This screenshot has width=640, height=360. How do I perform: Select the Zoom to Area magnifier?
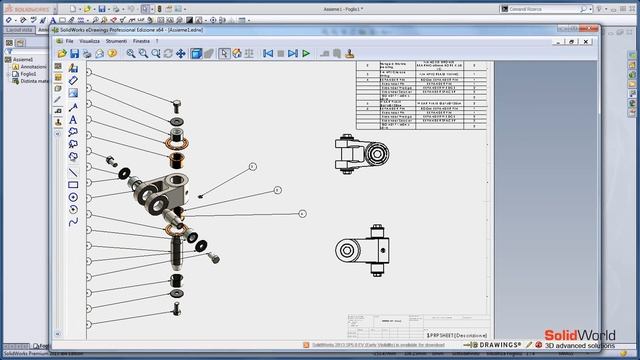[x=143, y=53]
